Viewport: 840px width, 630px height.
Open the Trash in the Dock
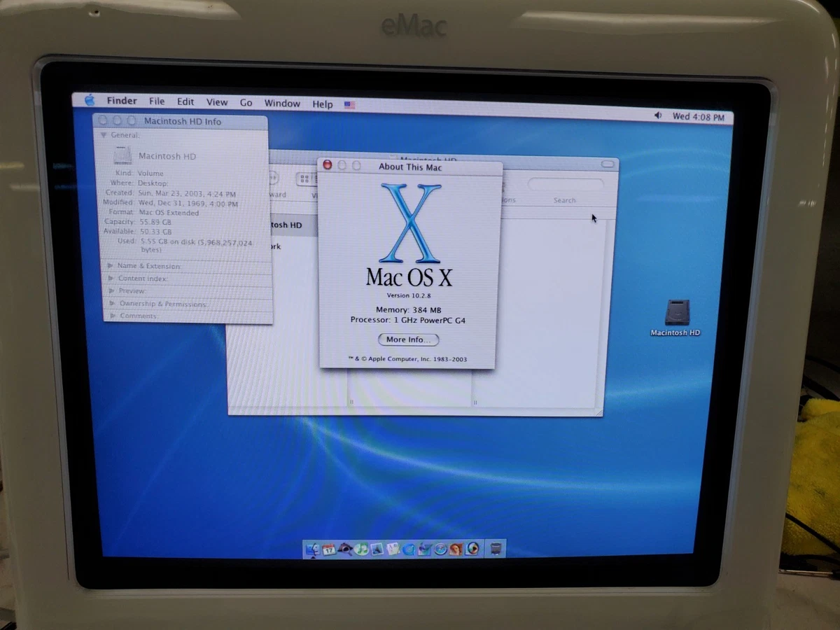(496, 549)
